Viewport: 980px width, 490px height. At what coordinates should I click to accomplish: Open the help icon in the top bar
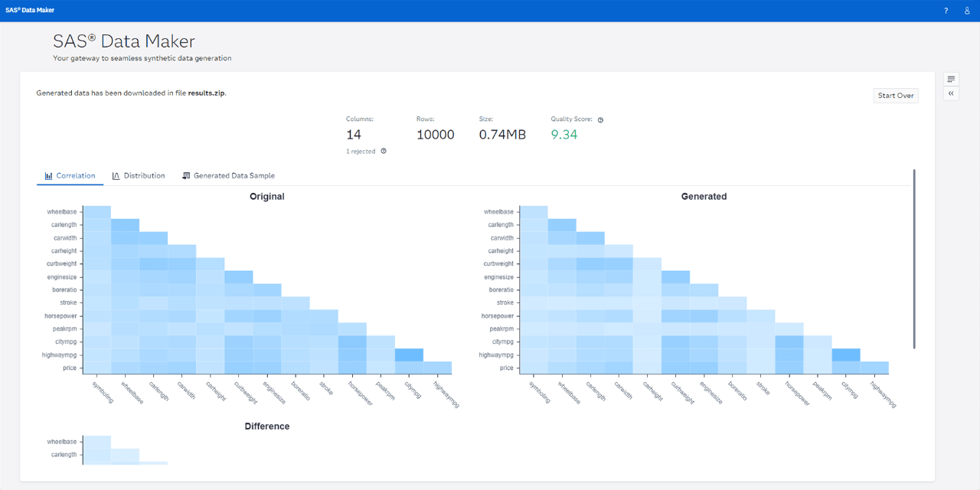point(946,11)
